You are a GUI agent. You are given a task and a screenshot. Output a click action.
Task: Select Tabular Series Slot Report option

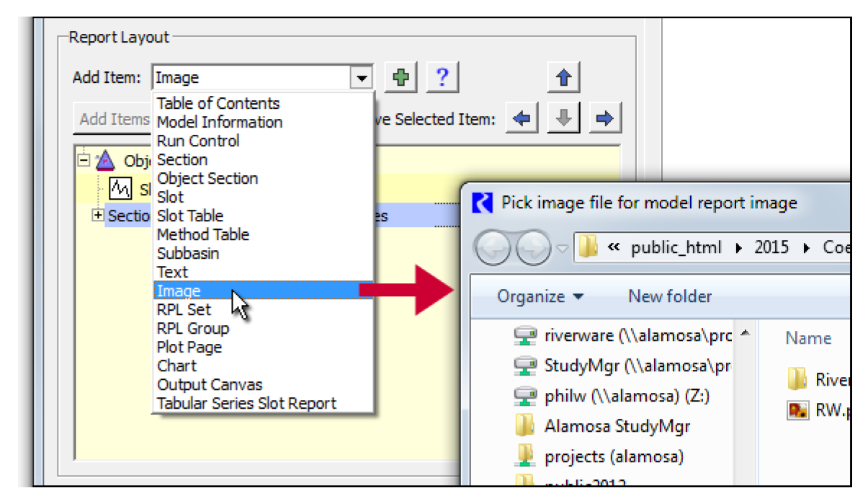coord(246,404)
